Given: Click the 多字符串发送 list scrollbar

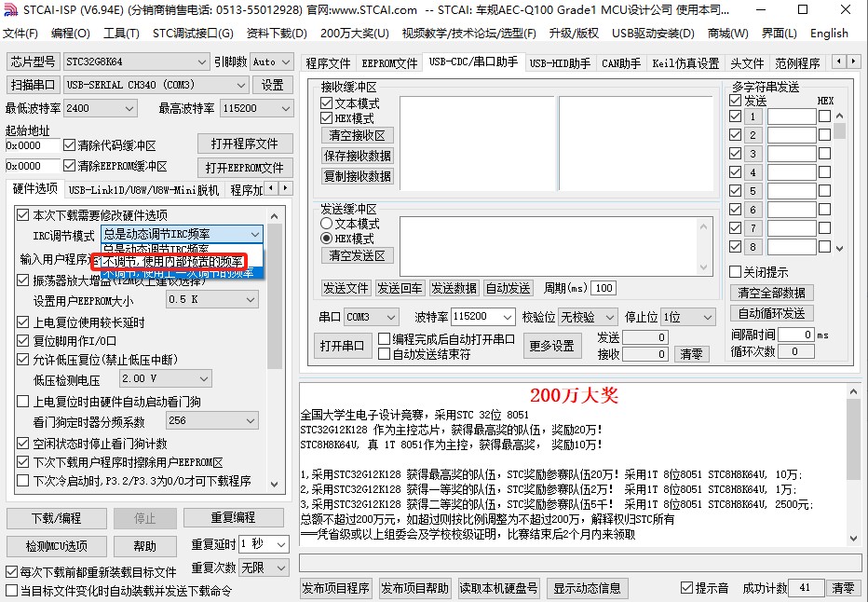Looking at the screenshot, I should tap(840, 182).
